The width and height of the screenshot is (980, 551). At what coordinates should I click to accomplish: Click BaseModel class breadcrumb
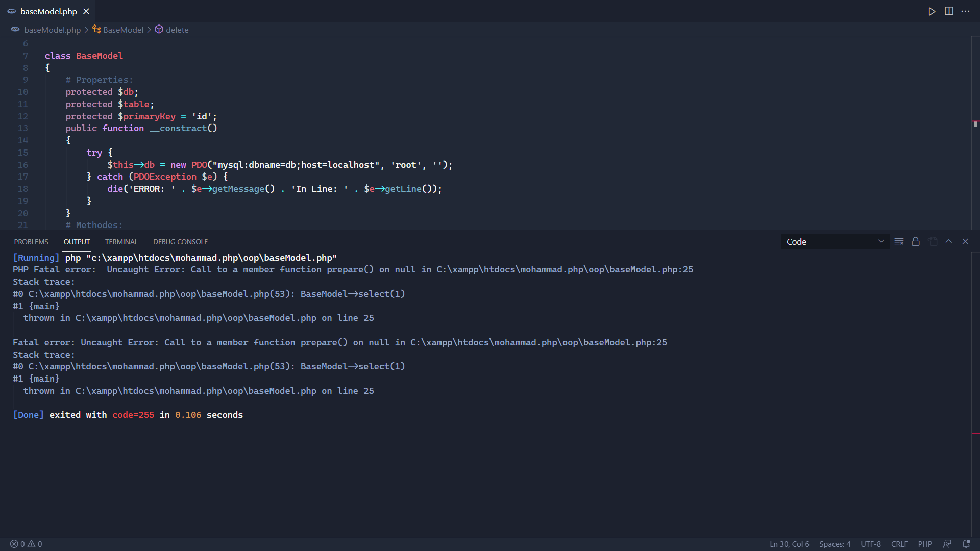click(118, 30)
